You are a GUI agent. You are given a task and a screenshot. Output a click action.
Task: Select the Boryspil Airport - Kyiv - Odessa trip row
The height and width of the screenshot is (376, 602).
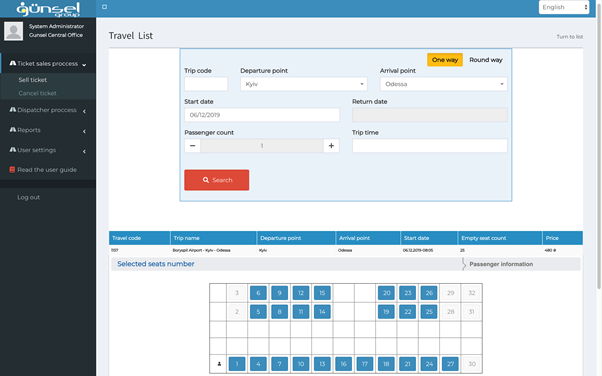click(346, 250)
